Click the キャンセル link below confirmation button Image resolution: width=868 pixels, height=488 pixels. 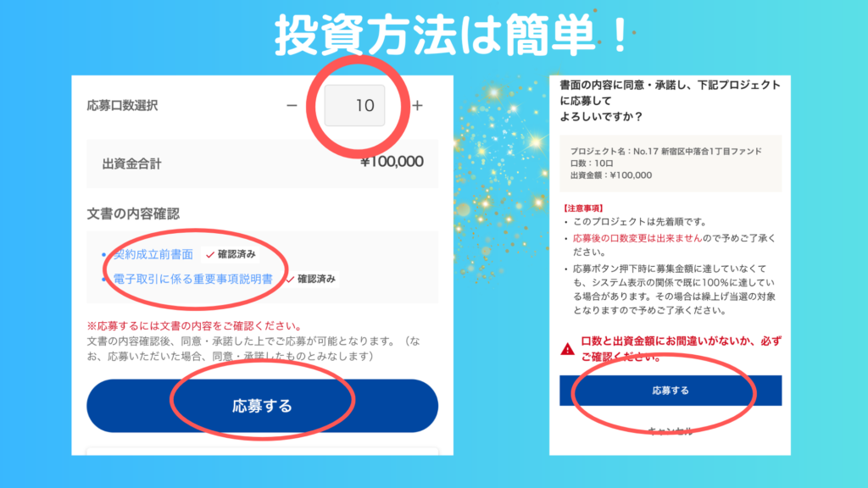tap(670, 431)
